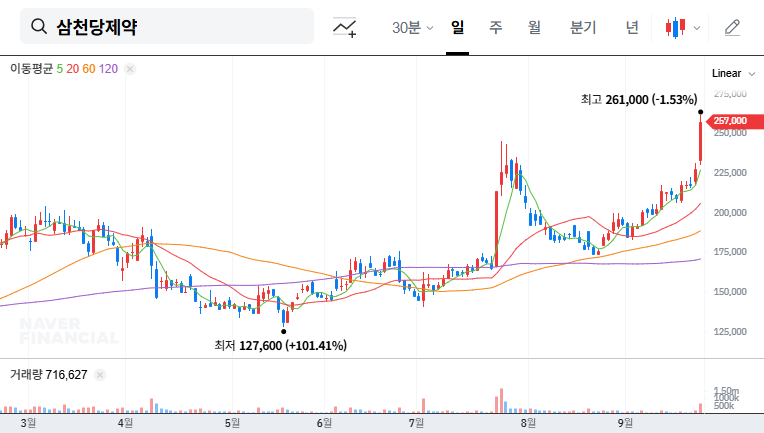The width and height of the screenshot is (764, 433).
Task: Click the 3월 date axis label
Action: pos(28,423)
